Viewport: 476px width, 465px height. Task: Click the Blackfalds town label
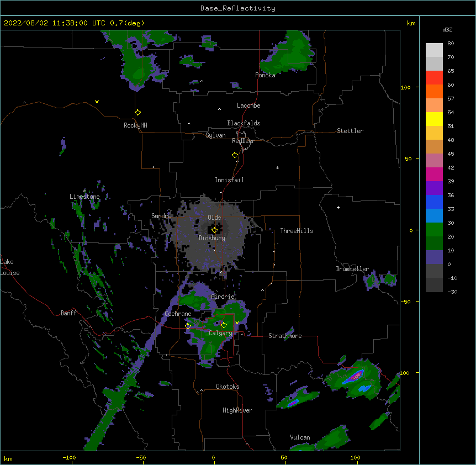(244, 123)
